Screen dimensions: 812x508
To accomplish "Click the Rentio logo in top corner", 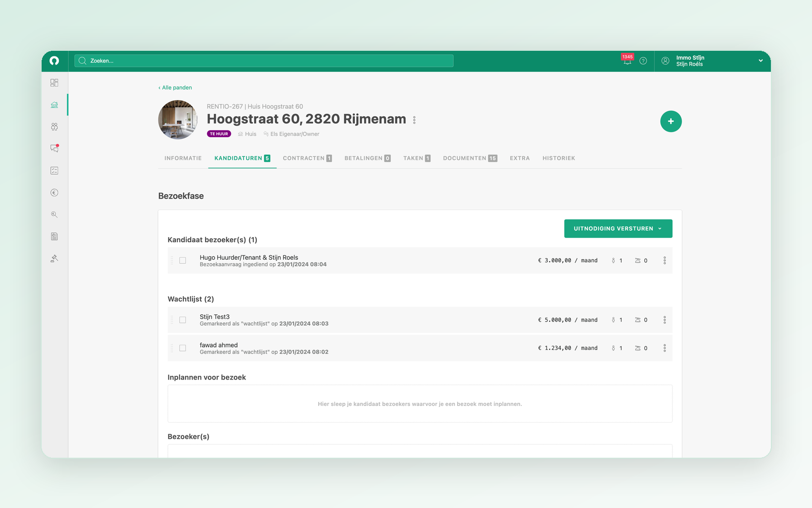I will 54,61.
